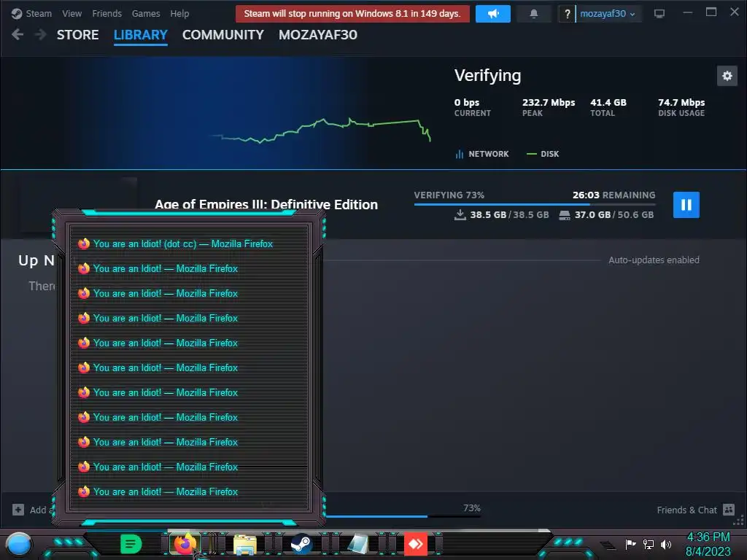Open download settings gear icon
Screen dimensions: 747x560
click(727, 76)
